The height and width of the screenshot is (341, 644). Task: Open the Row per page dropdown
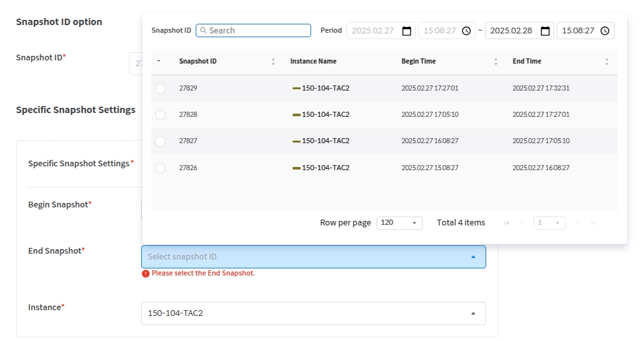point(399,223)
